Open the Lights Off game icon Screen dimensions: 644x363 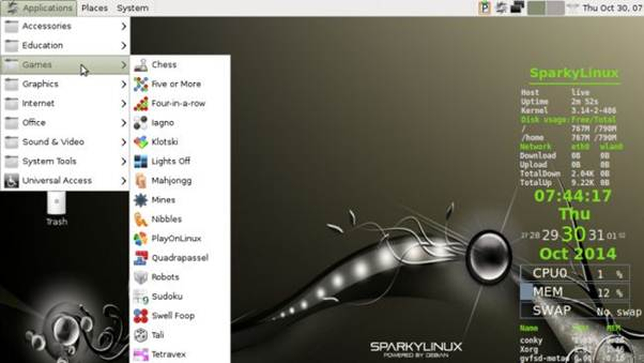(x=141, y=161)
